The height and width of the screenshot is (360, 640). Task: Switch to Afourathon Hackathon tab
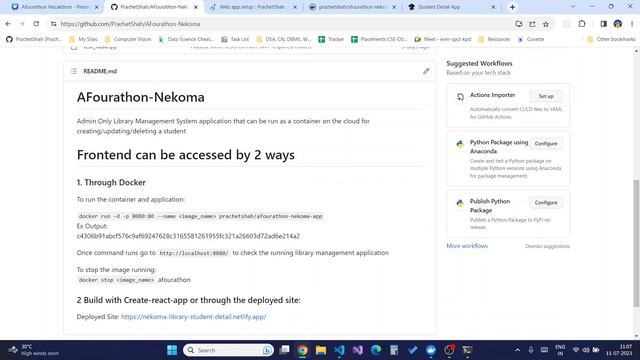tap(55, 7)
